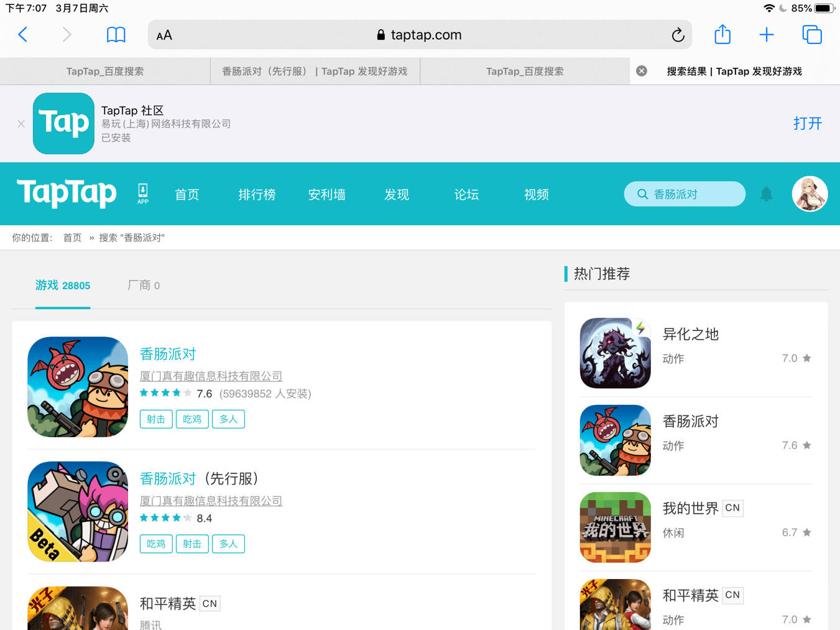Open 异化之地 title in 热门推荐

tap(691, 334)
